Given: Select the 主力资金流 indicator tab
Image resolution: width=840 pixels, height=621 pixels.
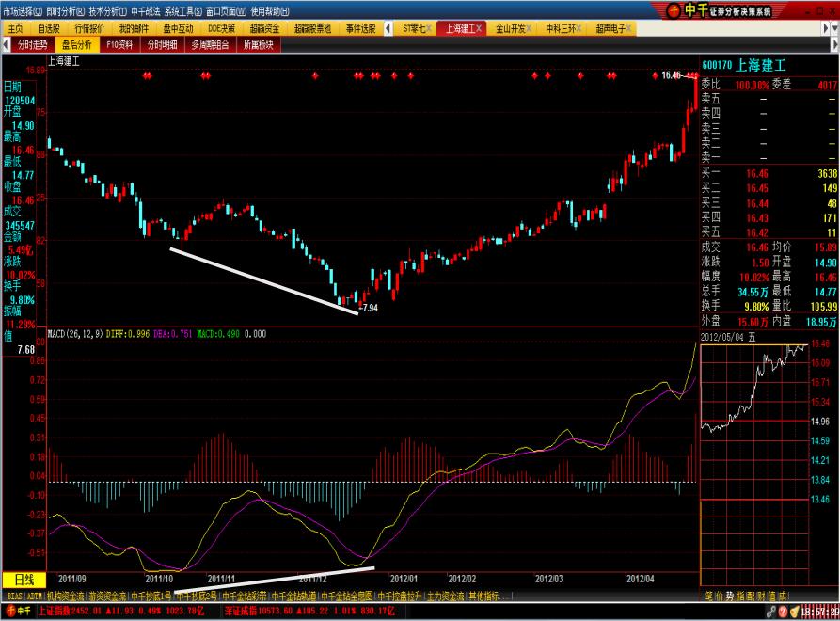Looking at the screenshot, I should 446,597.
